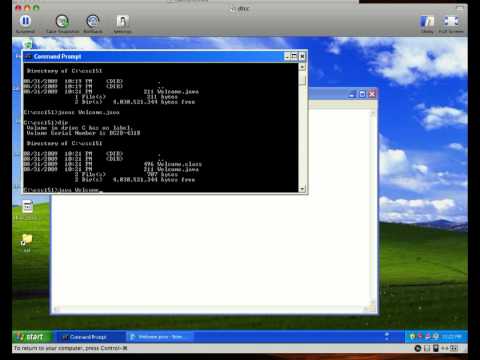Click the first Windows system tray icon
This screenshot has height=360, width=480.
pyautogui.click(x=412, y=337)
